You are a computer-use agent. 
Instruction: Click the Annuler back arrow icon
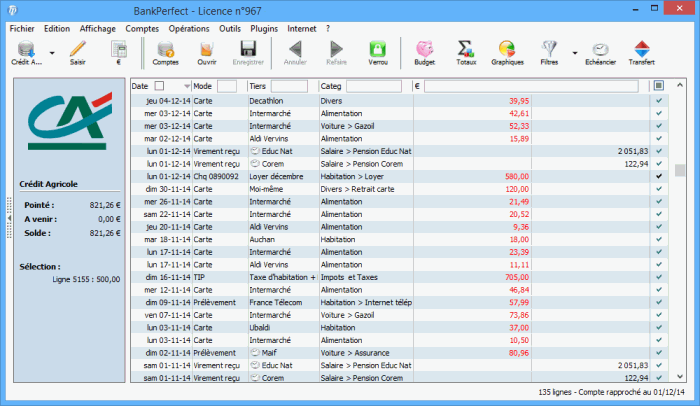coord(295,49)
